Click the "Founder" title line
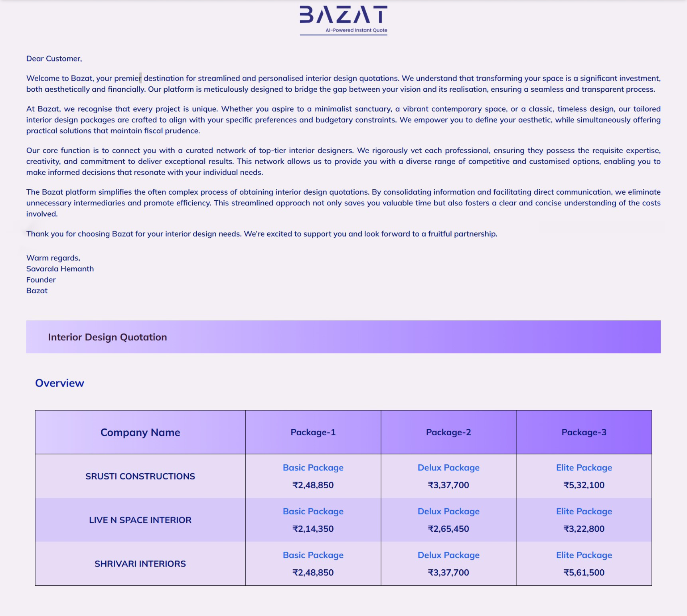 point(41,280)
